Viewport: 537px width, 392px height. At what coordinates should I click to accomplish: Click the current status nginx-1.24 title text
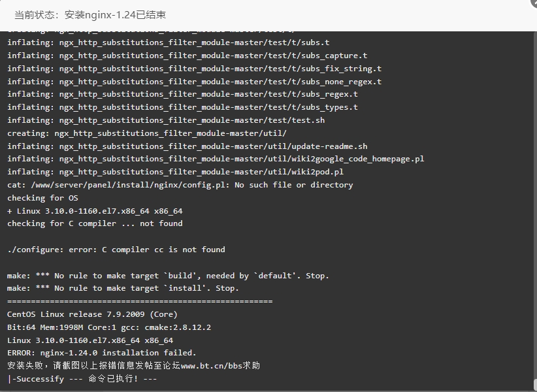tap(90, 15)
